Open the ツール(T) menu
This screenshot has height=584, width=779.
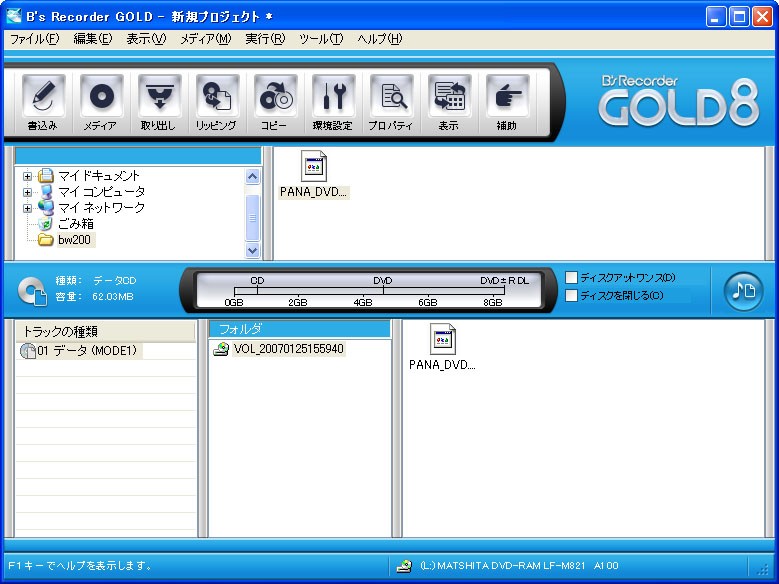click(321, 39)
